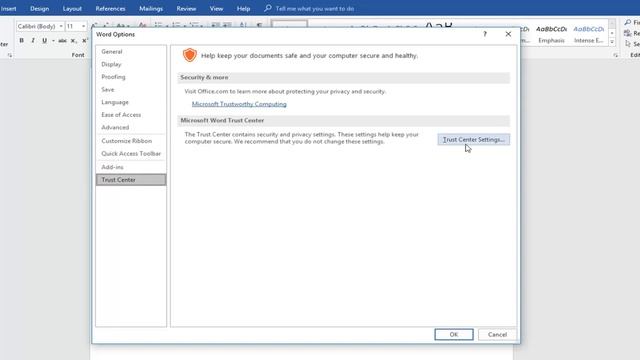Open the Insert ribbon tab
Viewport: 640px width, 360px height.
[8, 9]
